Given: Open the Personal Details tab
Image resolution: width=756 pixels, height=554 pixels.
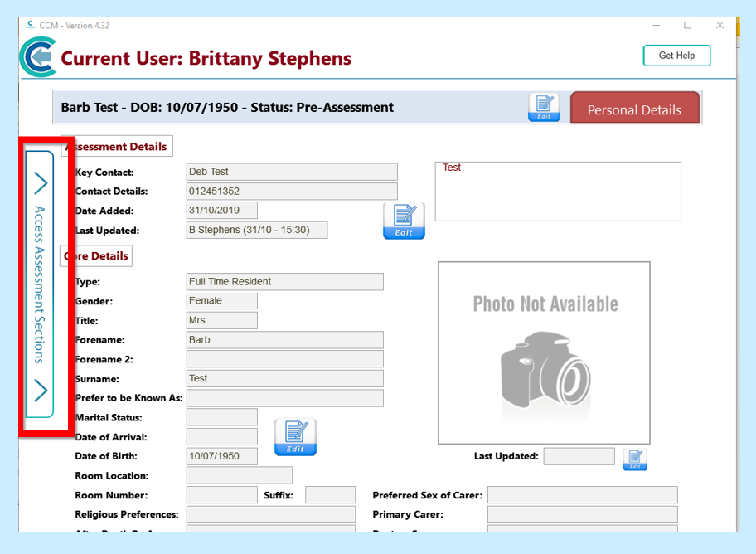Looking at the screenshot, I should click(634, 109).
